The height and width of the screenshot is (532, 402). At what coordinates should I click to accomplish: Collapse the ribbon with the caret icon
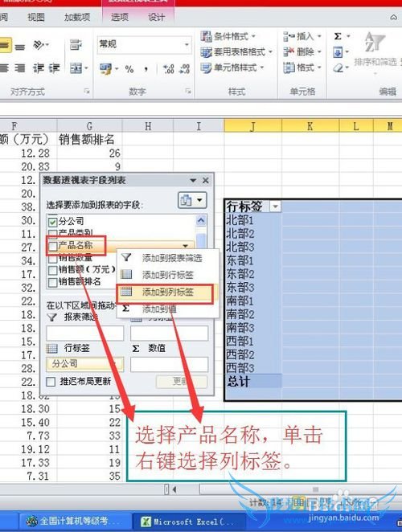[x=393, y=17]
